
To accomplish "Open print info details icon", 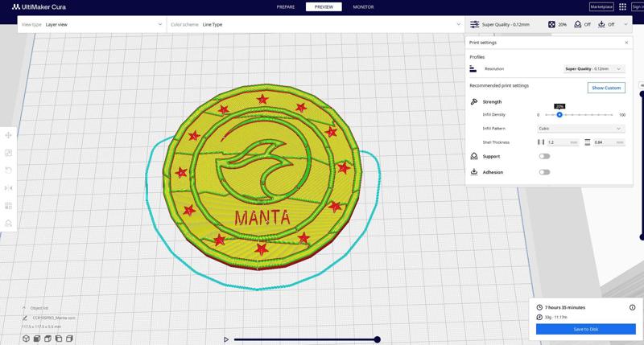I will tap(632, 307).
